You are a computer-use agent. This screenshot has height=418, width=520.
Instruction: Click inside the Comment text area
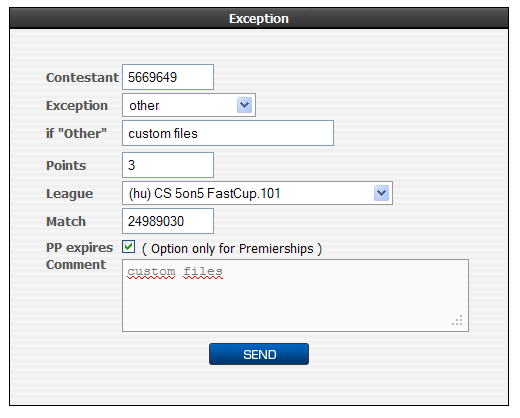click(x=295, y=295)
